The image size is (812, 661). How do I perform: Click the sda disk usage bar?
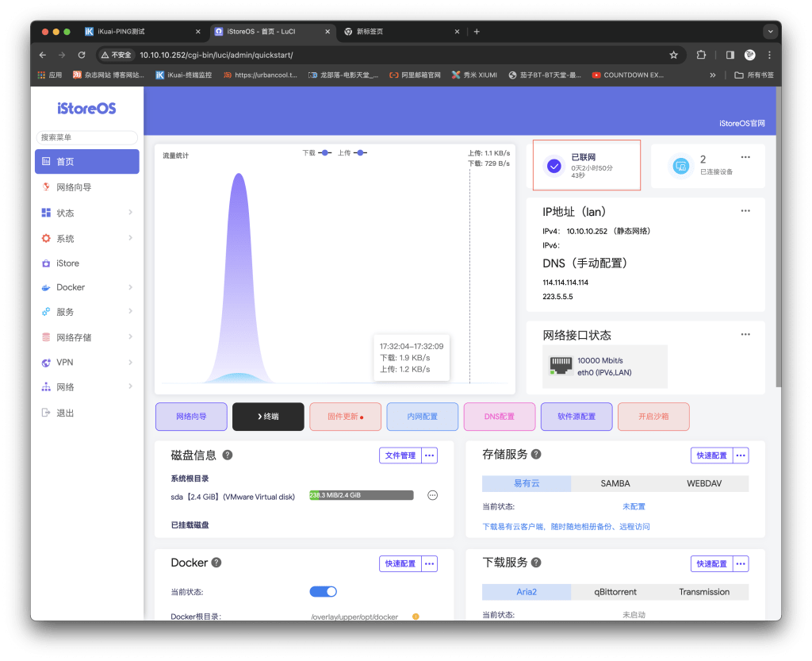coord(362,495)
